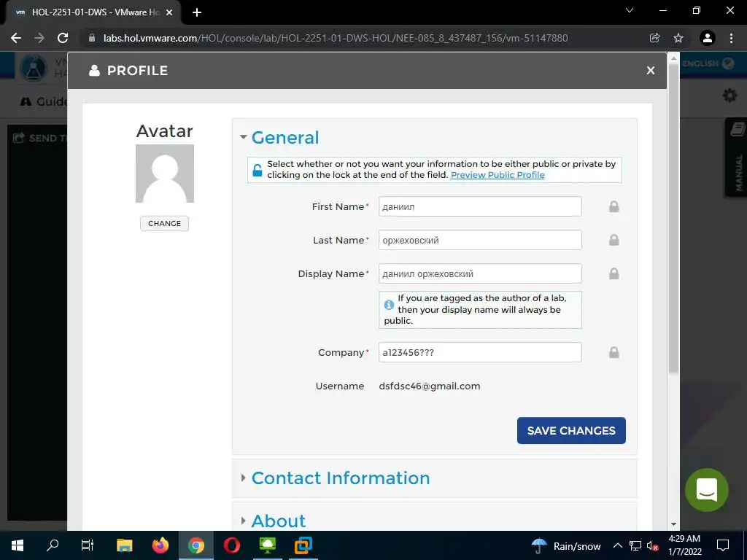The height and width of the screenshot is (560, 747).
Task: Click the First Name input field
Action: [480, 206]
